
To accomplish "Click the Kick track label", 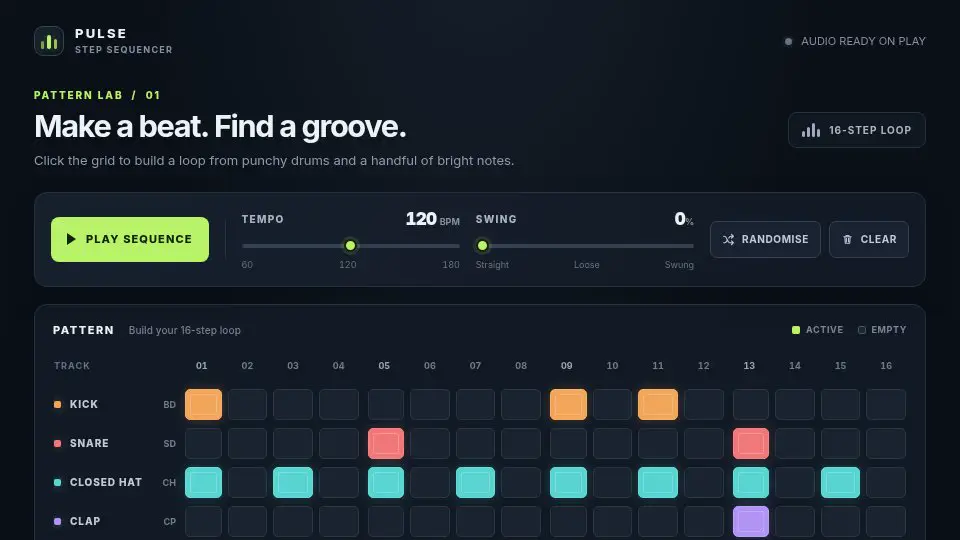I will click(84, 404).
